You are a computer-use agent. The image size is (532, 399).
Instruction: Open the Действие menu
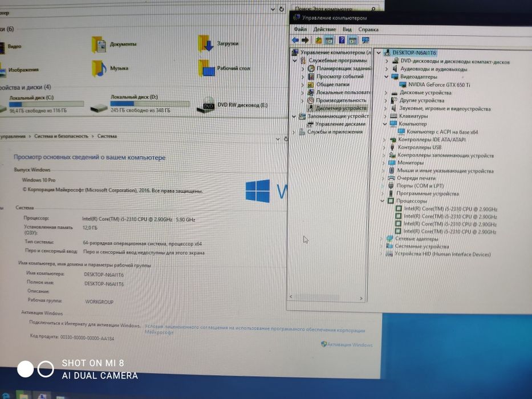coord(324,29)
